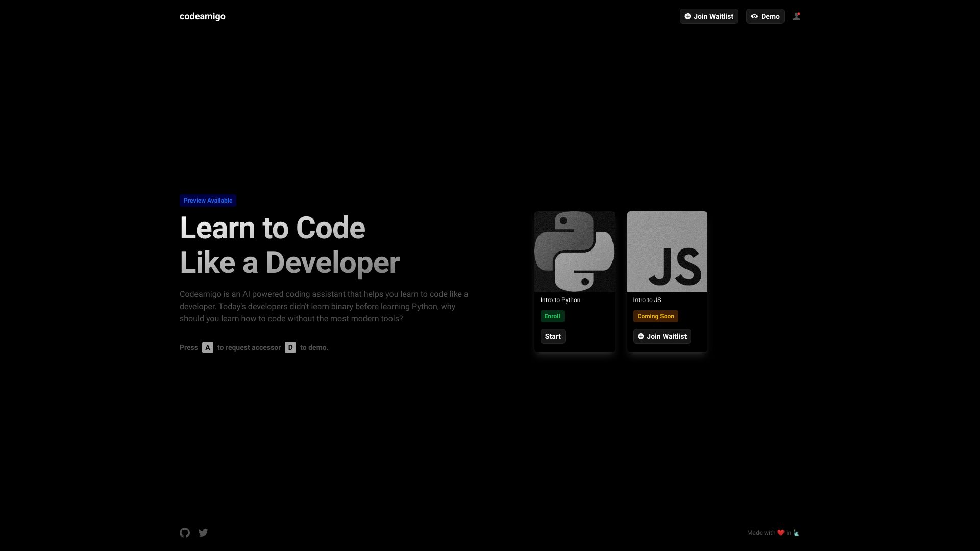Click the red heart emoji in the footer

point(780,532)
